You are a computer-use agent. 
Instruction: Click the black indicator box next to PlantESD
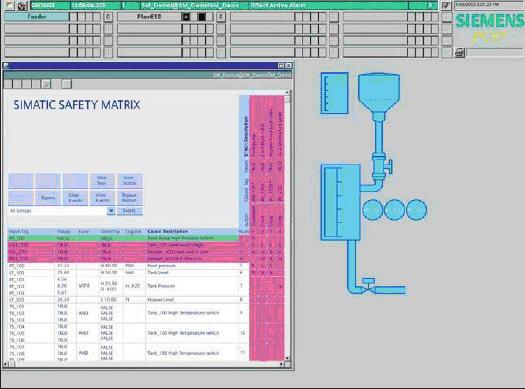click(x=202, y=16)
